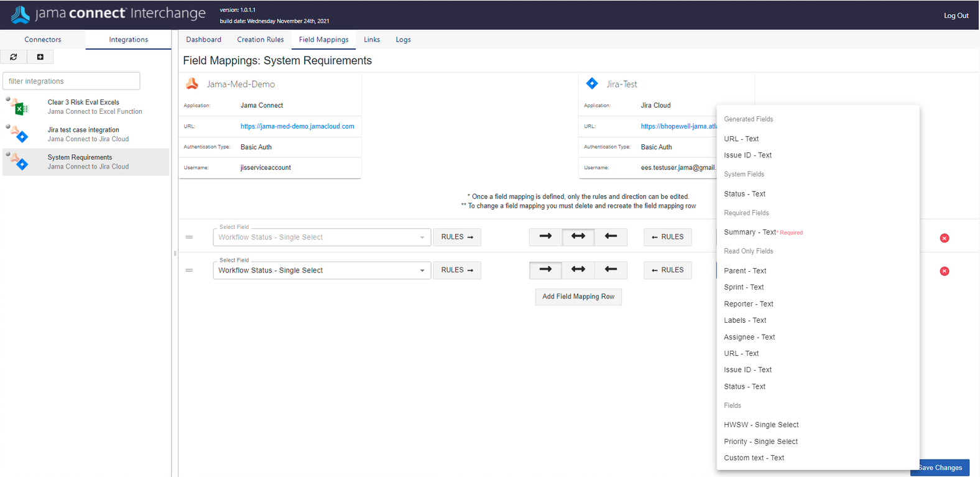
Task: Open the Logs tab
Action: pyautogui.click(x=403, y=39)
